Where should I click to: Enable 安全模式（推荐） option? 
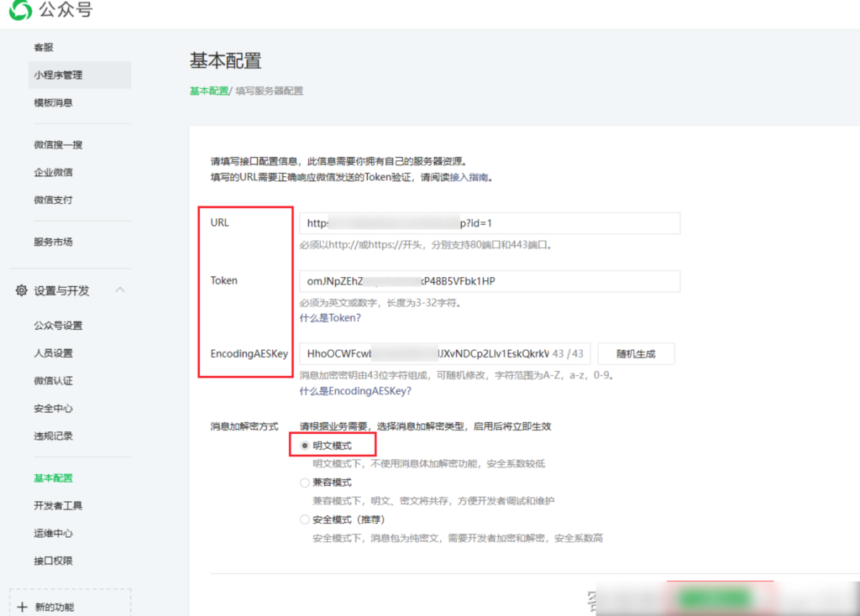point(303,519)
